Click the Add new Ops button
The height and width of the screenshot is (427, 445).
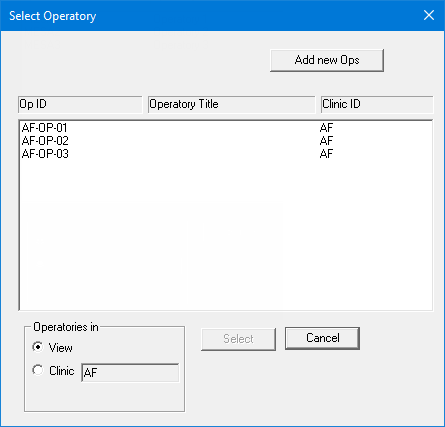327,60
